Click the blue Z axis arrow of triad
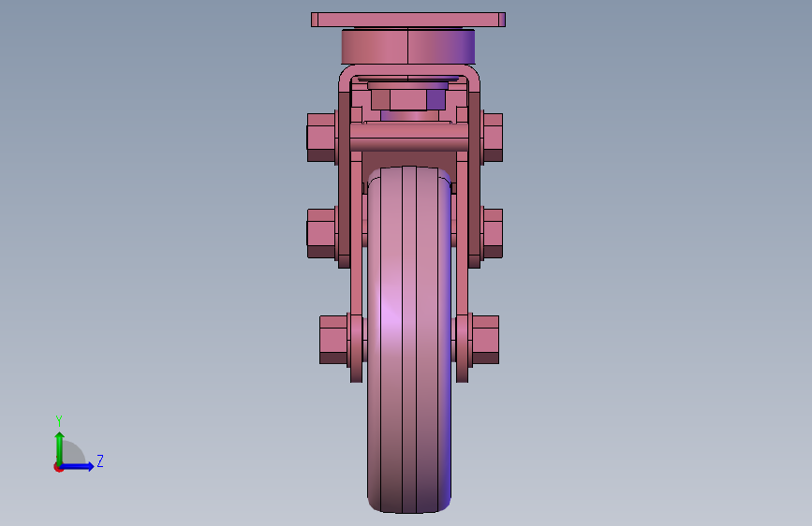 pos(78,466)
